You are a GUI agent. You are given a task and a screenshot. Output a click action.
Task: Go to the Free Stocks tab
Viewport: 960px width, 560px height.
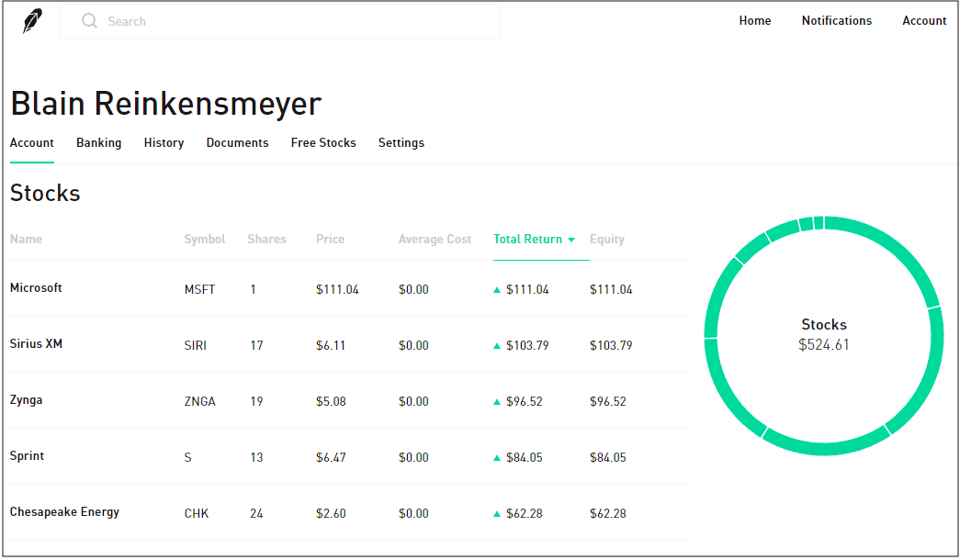(x=323, y=143)
